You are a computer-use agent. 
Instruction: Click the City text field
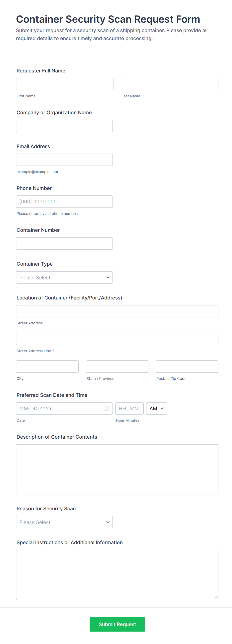coord(47,366)
